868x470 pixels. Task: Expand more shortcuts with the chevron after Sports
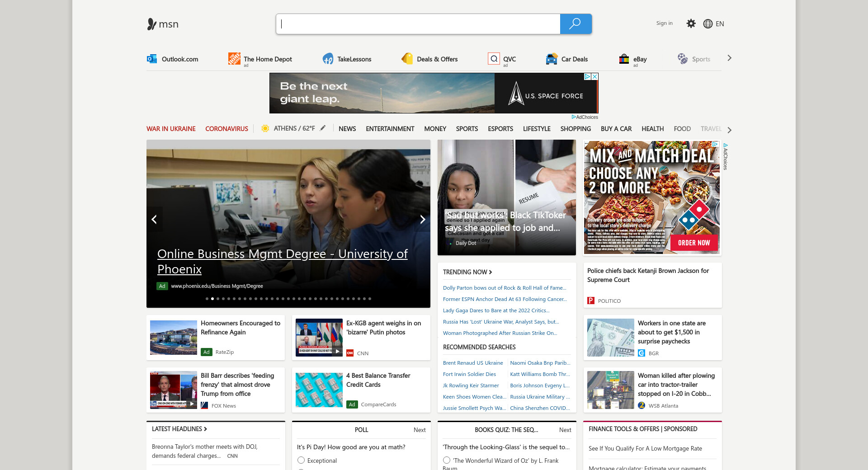point(729,58)
